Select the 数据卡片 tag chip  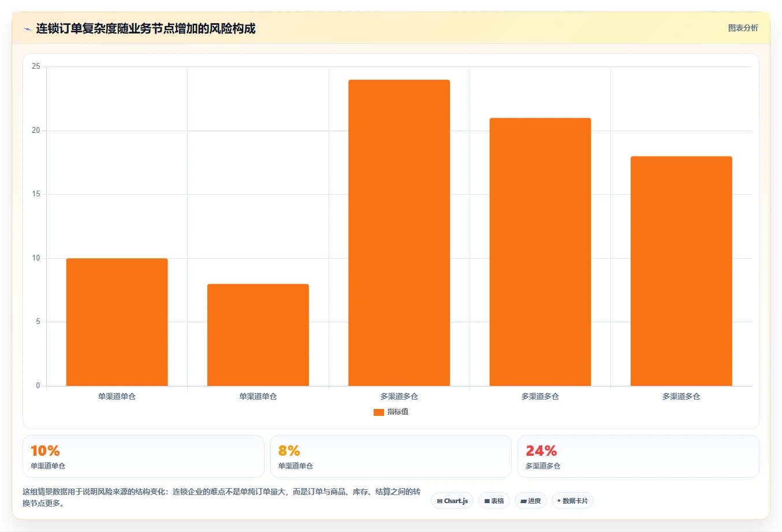[572, 501]
